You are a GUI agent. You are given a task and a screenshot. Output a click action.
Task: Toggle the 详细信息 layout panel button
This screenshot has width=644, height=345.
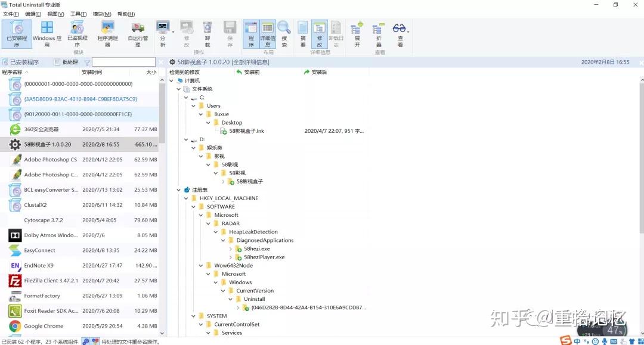(267, 35)
